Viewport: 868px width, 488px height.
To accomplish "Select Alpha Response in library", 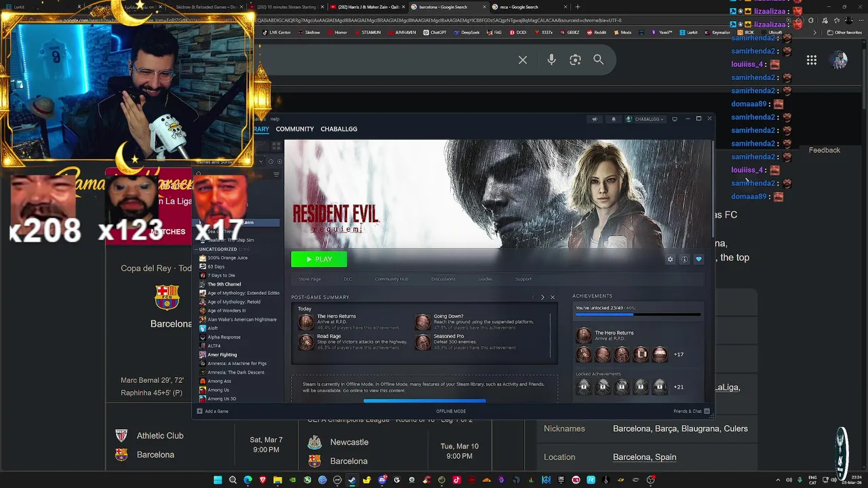I will (224, 337).
